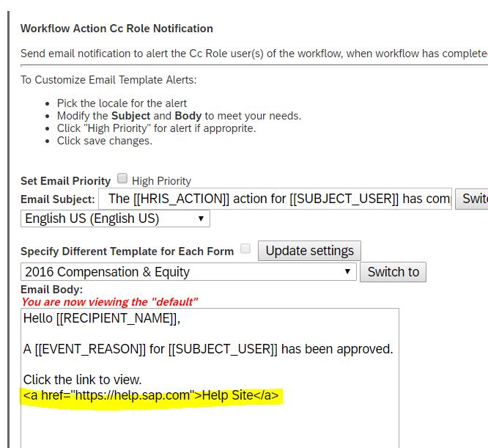Screen dimensions: 488x448
Task: Expand the 2016 Compensation & Equity dropdown
Action: 188,272
